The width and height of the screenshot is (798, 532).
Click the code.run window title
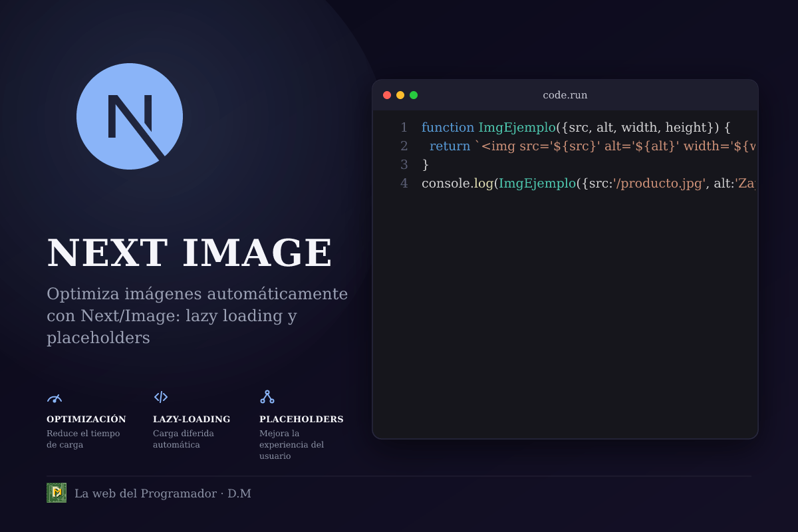(x=565, y=95)
